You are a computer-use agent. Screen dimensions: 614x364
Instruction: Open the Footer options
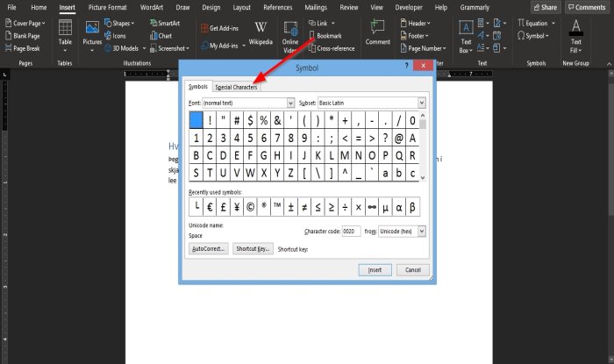pos(414,36)
